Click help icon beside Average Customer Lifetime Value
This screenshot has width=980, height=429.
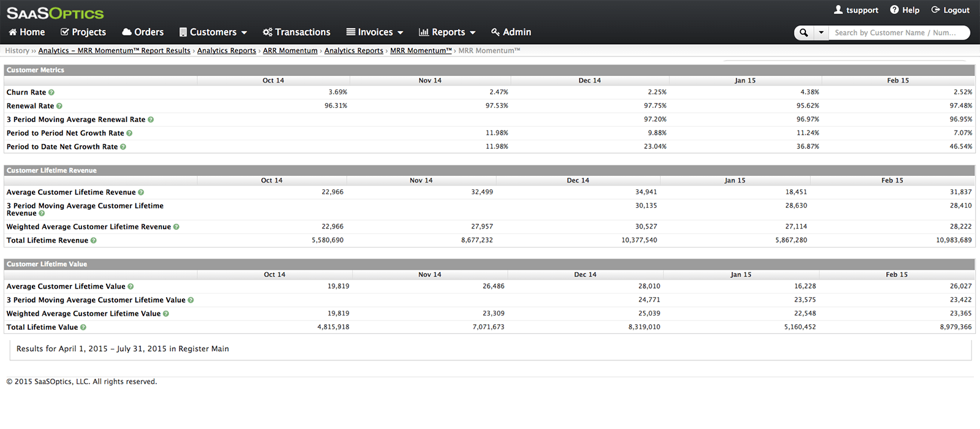[130, 287]
